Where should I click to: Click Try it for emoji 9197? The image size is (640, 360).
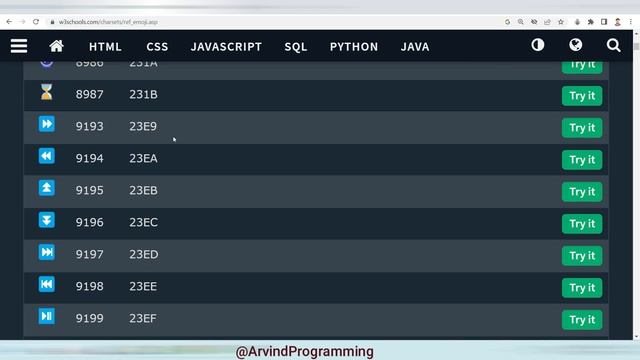[582, 256]
